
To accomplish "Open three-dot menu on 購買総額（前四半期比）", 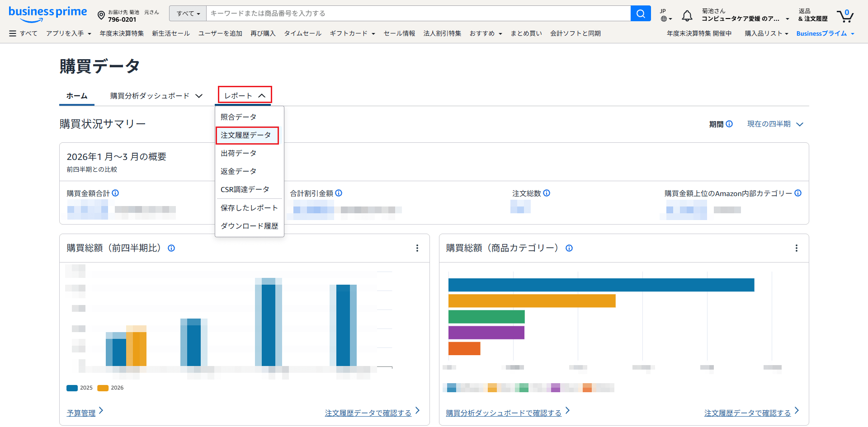I will tap(417, 248).
